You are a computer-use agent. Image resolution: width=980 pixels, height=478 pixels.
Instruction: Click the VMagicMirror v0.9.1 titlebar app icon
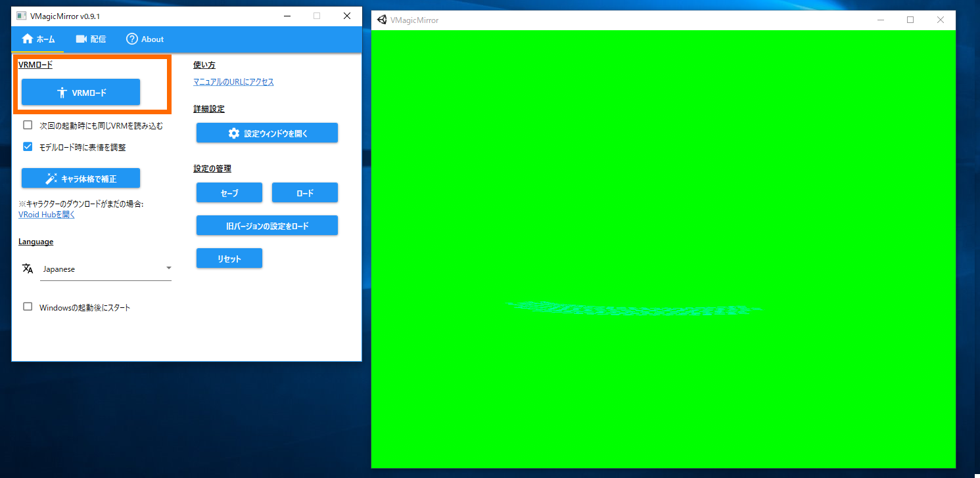tap(22, 15)
